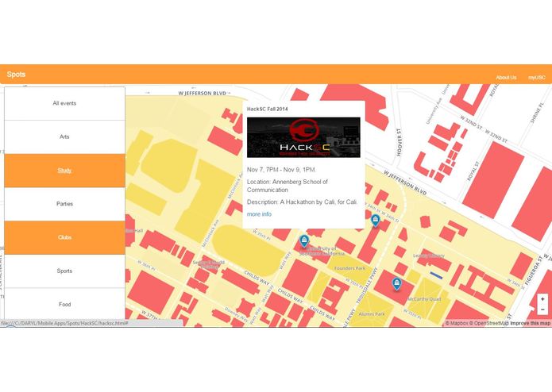Click the Founders Park map label
The width and height of the screenshot is (552, 392).
click(349, 268)
